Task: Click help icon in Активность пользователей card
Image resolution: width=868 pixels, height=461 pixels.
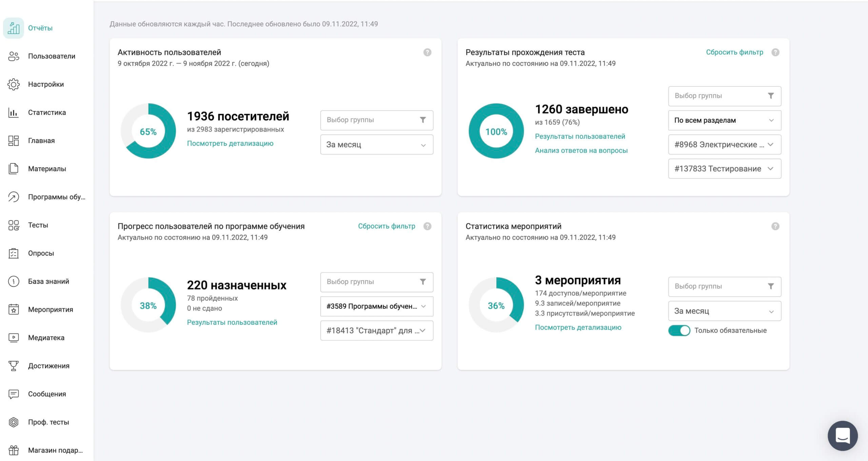Action: tap(427, 52)
